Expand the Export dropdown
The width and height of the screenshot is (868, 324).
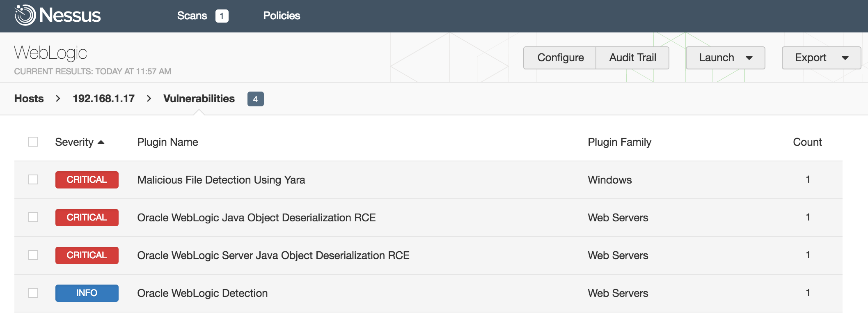pos(821,58)
